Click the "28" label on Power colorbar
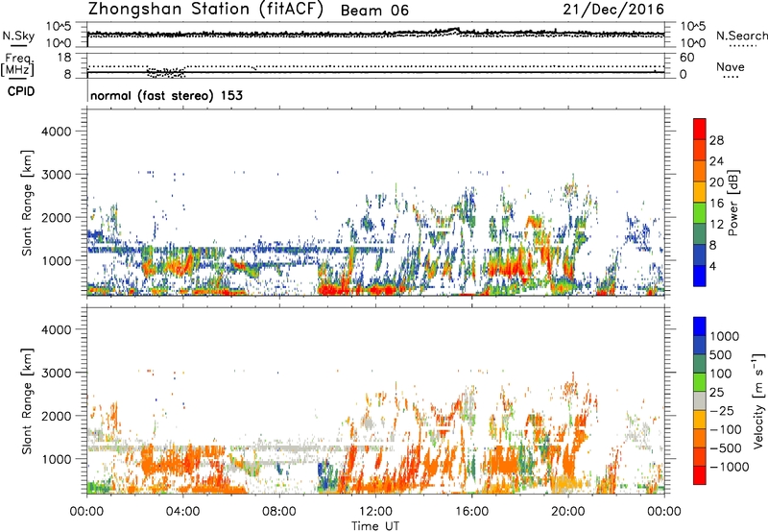Screen dimensions: 768x532 pyautogui.click(x=716, y=140)
